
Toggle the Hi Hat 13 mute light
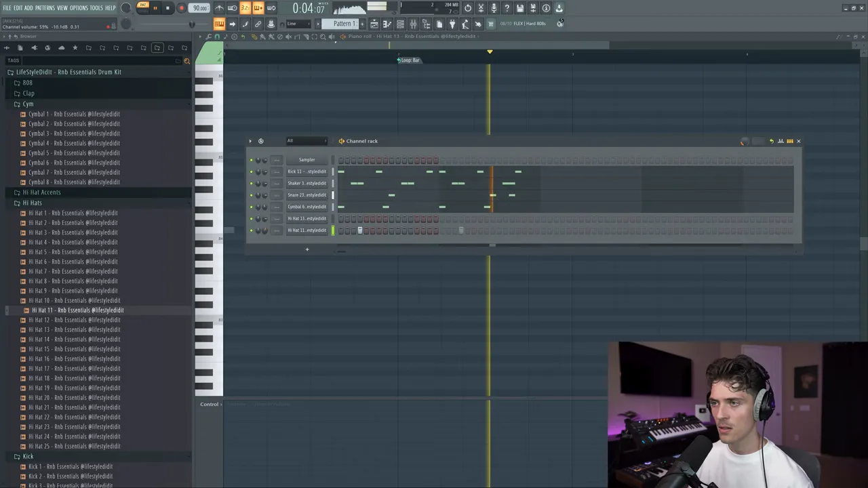(x=251, y=218)
